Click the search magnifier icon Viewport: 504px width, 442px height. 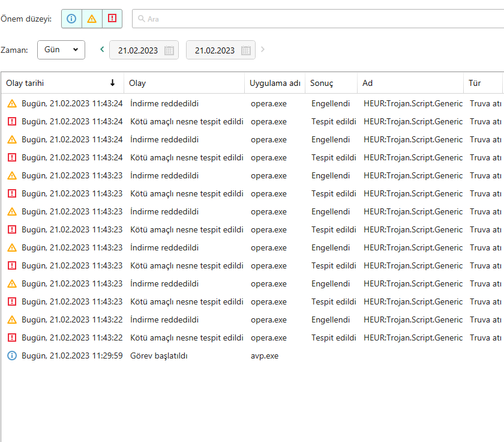point(141,19)
